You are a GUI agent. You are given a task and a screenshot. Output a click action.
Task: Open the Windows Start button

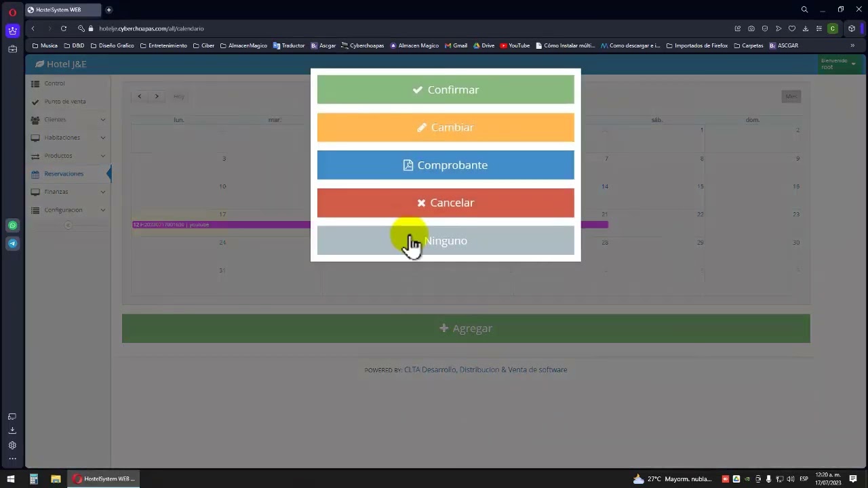pyautogui.click(x=11, y=479)
